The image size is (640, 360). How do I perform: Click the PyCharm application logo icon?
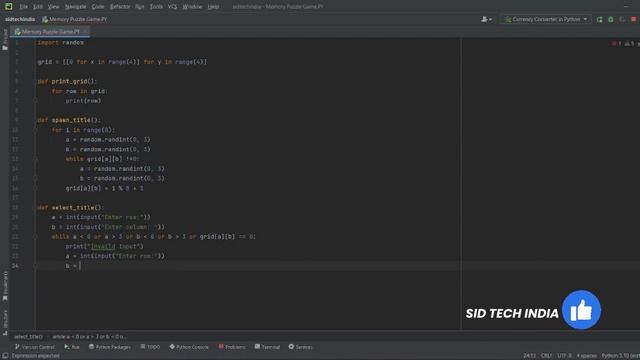click(9, 6)
